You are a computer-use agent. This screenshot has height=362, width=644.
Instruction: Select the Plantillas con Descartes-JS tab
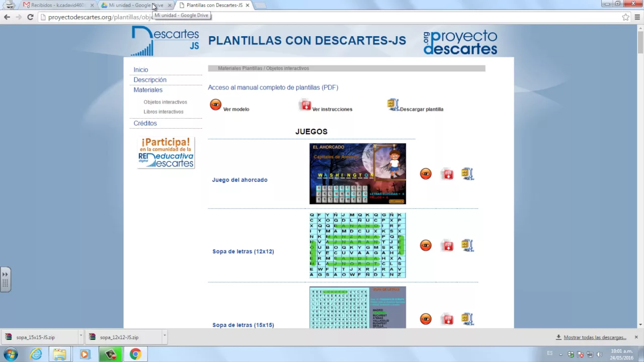[x=214, y=5]
